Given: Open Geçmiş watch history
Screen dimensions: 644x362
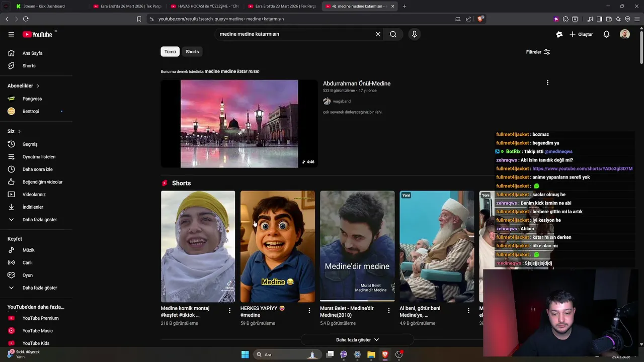Looking at the screenshot, I should (x=30, y=144).
